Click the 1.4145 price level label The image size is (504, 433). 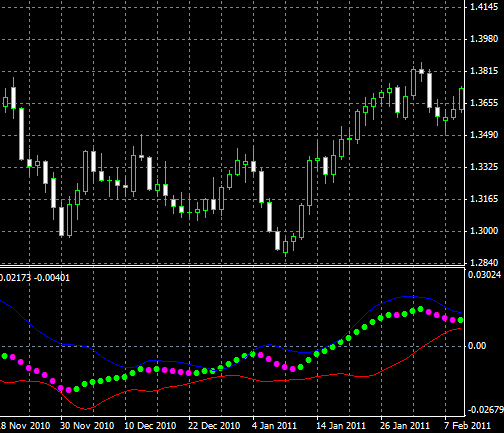click(x=484, y=7)
